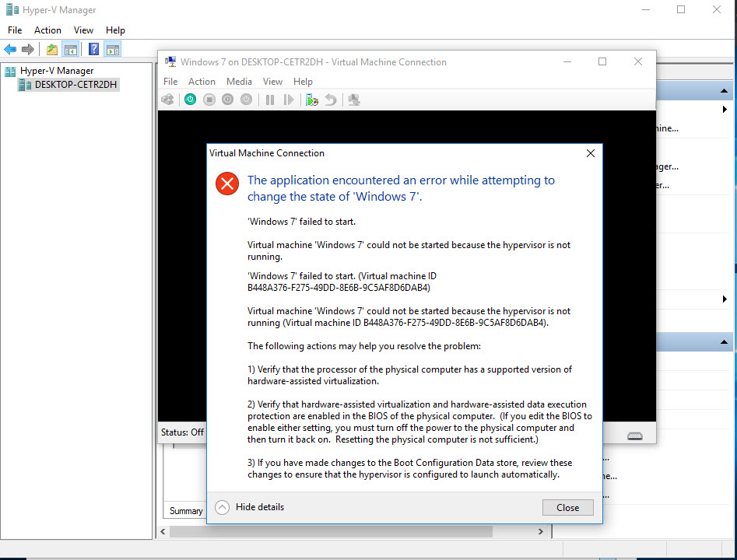Screen dimensions: 737x560
Task: Click the Enhanced Session icon in VM toolbar
Action: [354, 100]
